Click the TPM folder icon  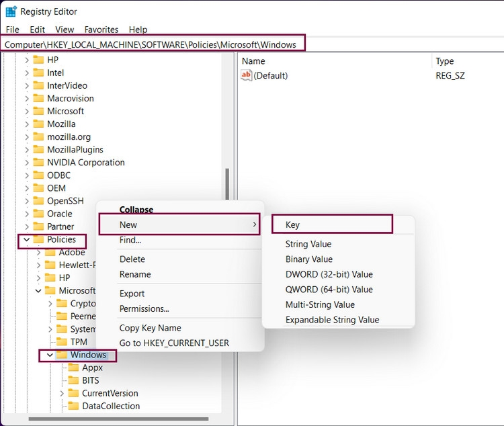62,342
